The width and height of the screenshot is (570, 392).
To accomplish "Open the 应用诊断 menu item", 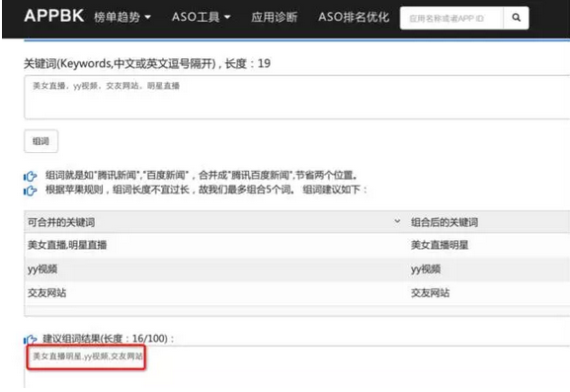I will coord(274,17).
